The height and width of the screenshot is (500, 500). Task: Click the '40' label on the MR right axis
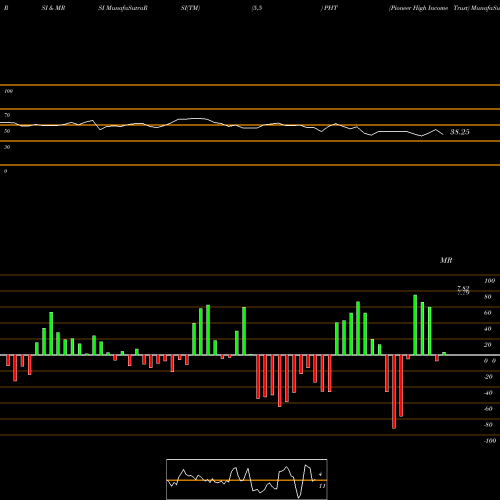pos(488,329)
